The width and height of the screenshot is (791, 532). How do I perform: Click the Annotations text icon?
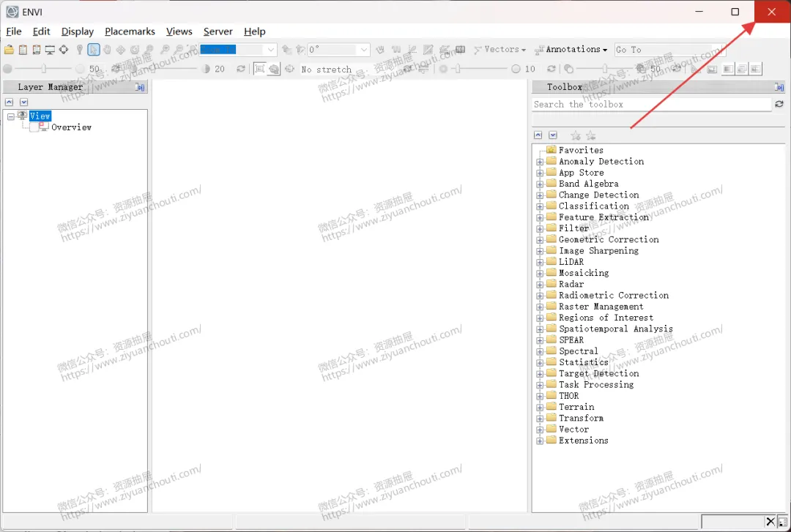[539, 50]
